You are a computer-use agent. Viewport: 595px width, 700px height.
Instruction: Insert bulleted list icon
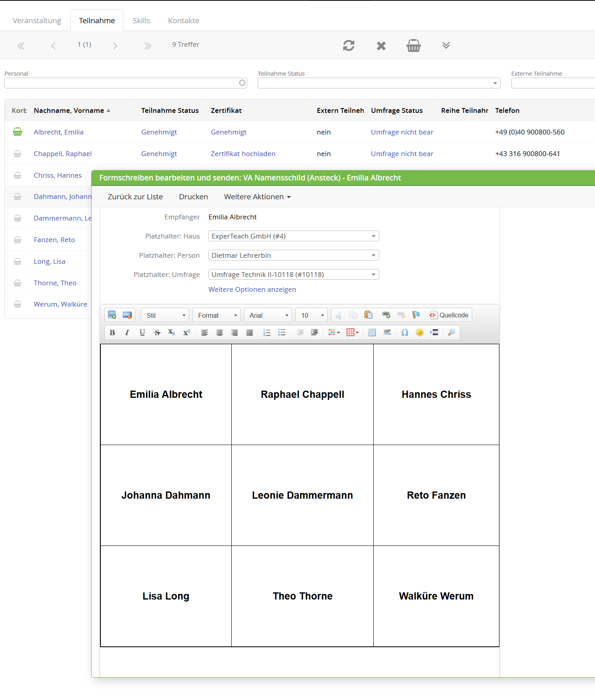click(282, 332)
